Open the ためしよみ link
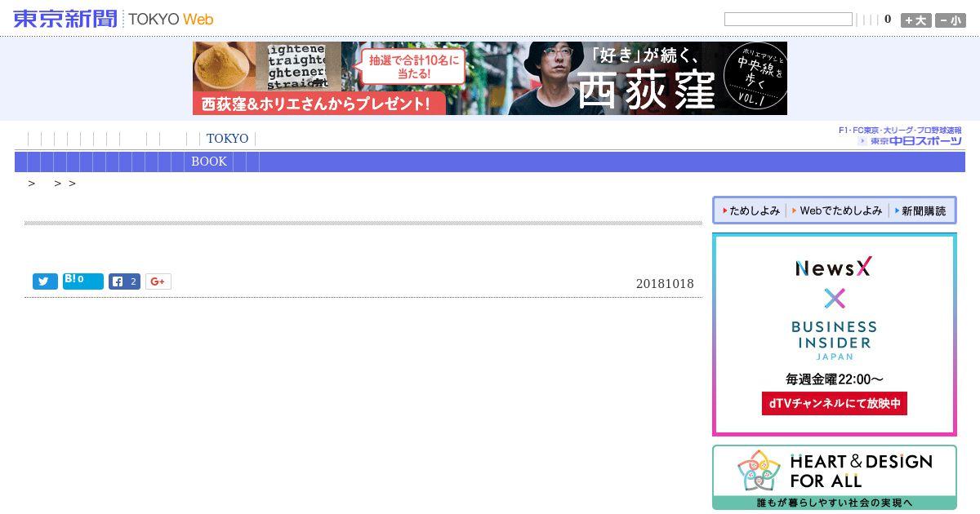Screen dimensions: 980x514 click(x=751, y=210)
